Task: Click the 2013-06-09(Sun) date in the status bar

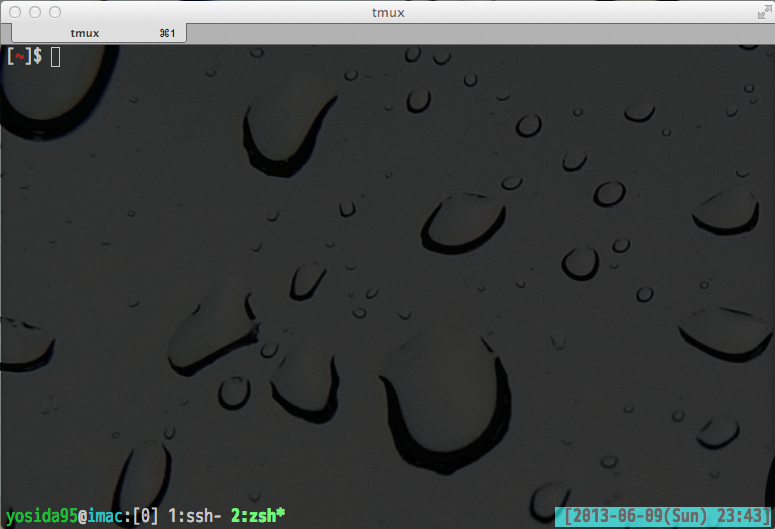Action: click(x=640, y=516)
